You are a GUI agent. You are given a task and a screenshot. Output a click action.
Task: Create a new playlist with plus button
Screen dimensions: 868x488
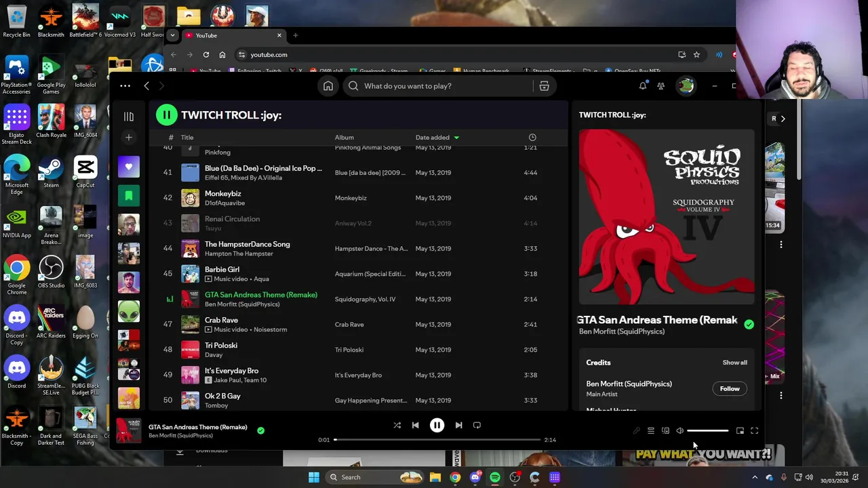coord(129,138)
